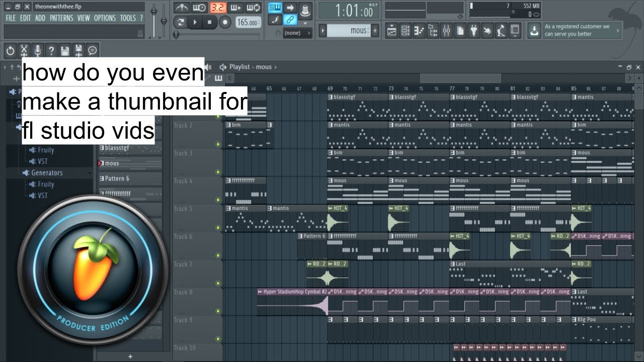
Task: Open the ADD menu
Action: [40, 18]
